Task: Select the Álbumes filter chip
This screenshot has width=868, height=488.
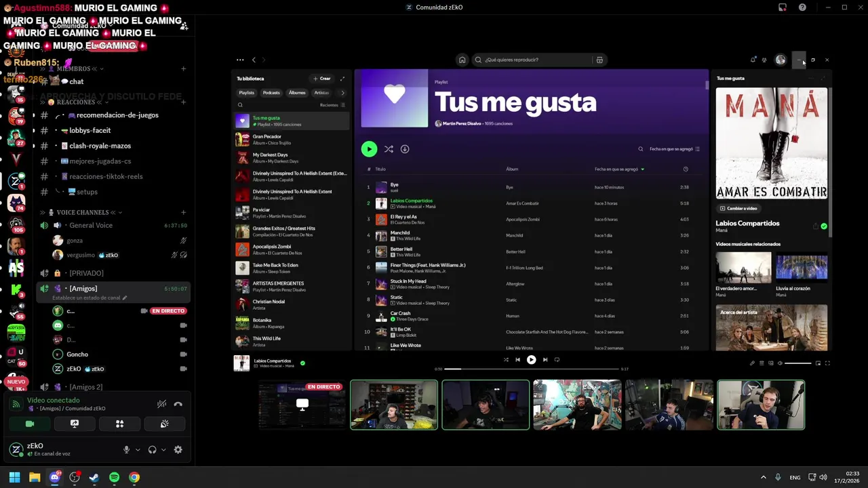Action: (297, 93)
